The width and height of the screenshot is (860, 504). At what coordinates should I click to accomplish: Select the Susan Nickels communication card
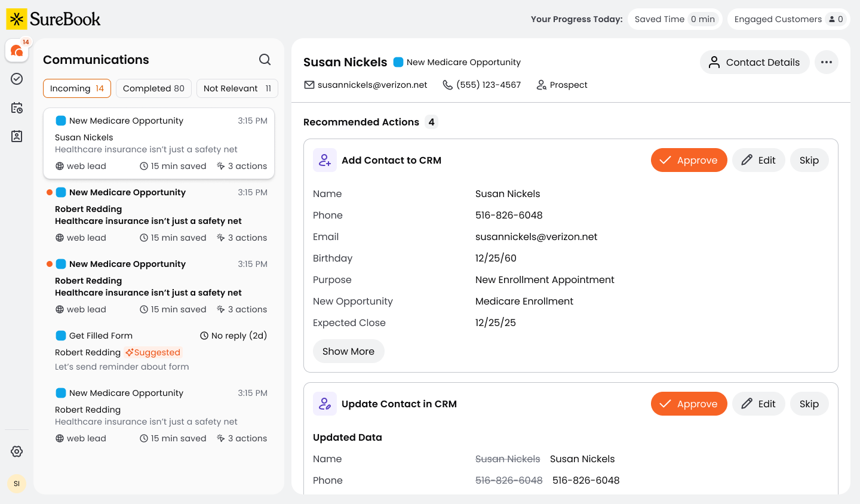[x=159, y=143]
